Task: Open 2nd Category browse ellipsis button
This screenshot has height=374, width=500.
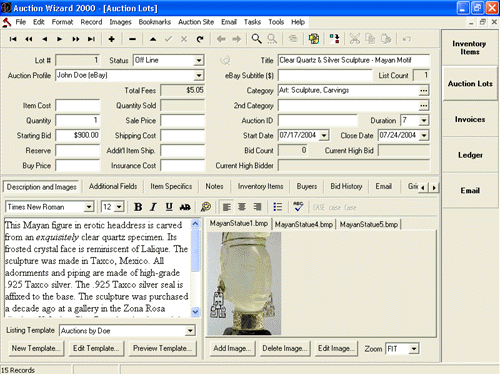Action: point(423,106)
